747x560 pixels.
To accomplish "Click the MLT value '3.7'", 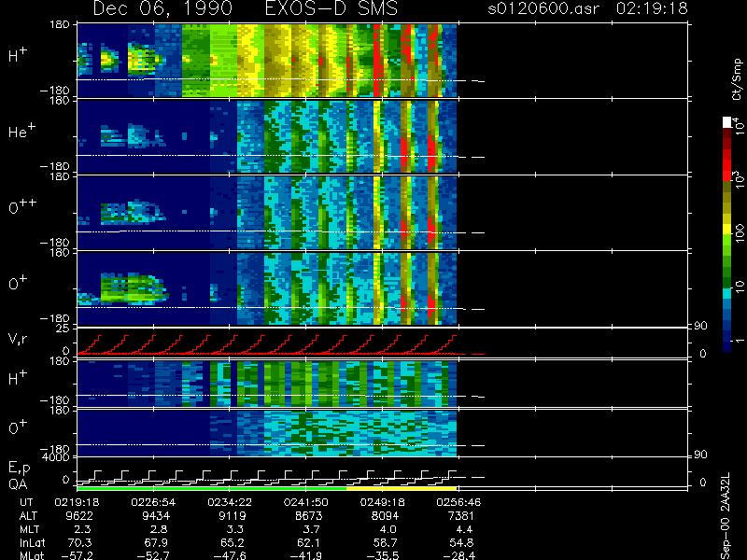I will 311,529.
